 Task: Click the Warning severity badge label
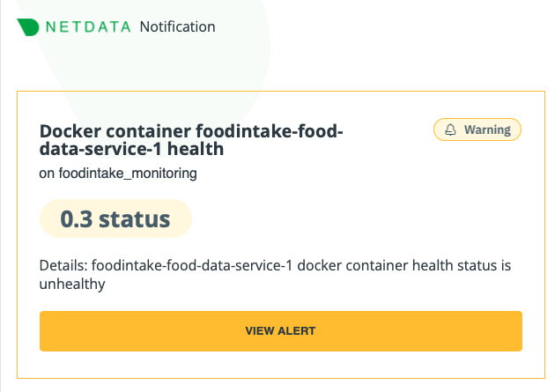(477, 130)
